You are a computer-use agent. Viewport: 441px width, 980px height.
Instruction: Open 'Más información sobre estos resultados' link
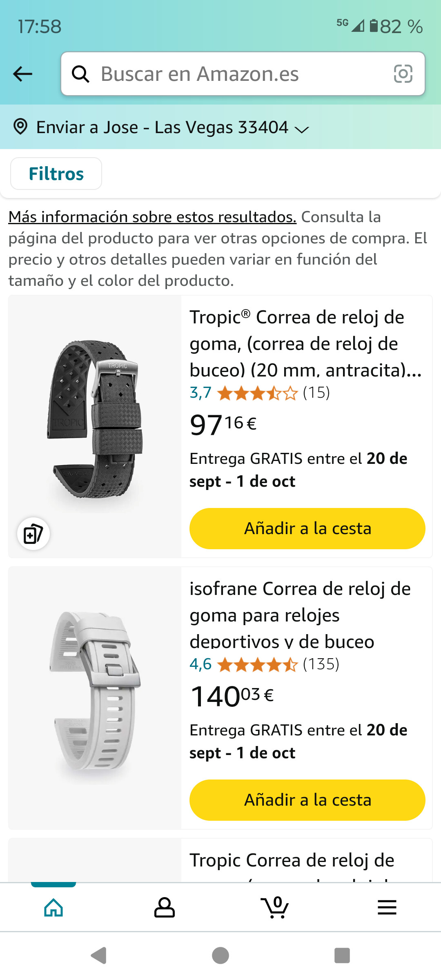click(x=152, y=217)
